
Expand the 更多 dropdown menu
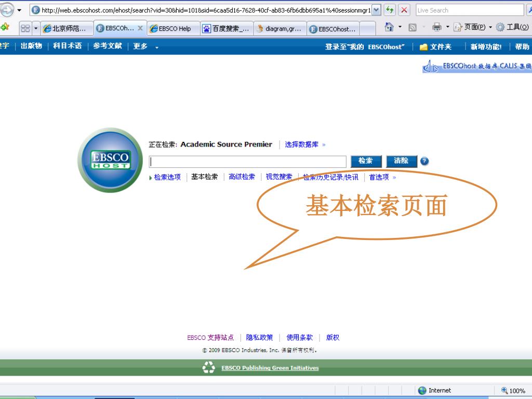pyautogui.click(x=145, y=46)
